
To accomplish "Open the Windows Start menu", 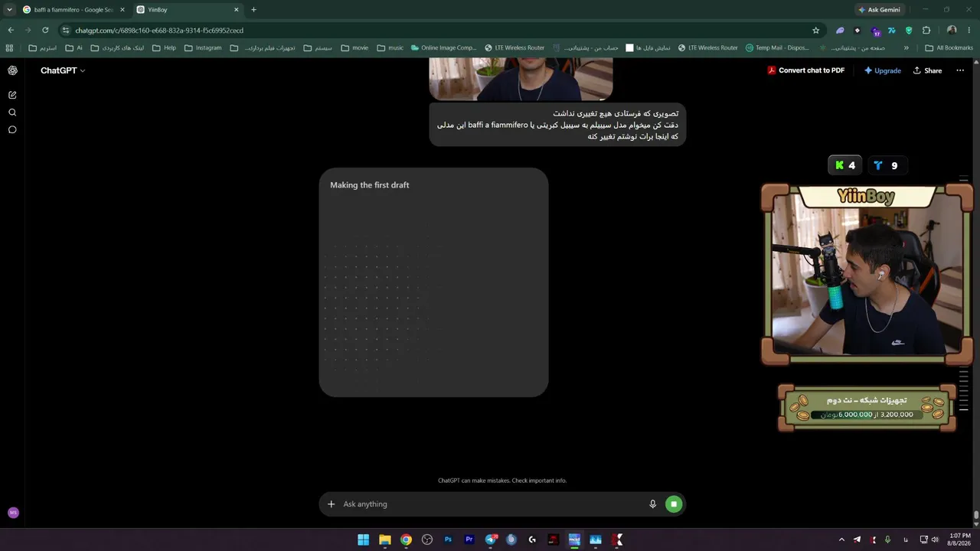I will [x=364, y=540].
